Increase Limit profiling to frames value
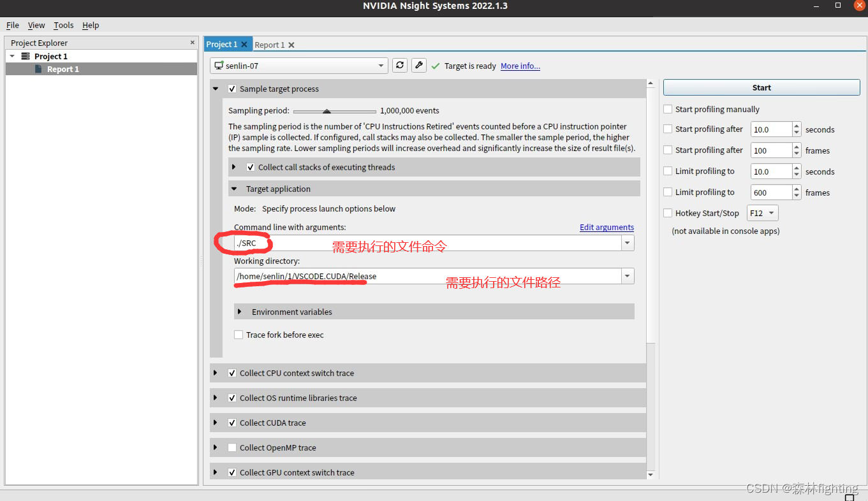Image resolution: width=868 pixels, height=501 pixels. (x=797, y=189)
